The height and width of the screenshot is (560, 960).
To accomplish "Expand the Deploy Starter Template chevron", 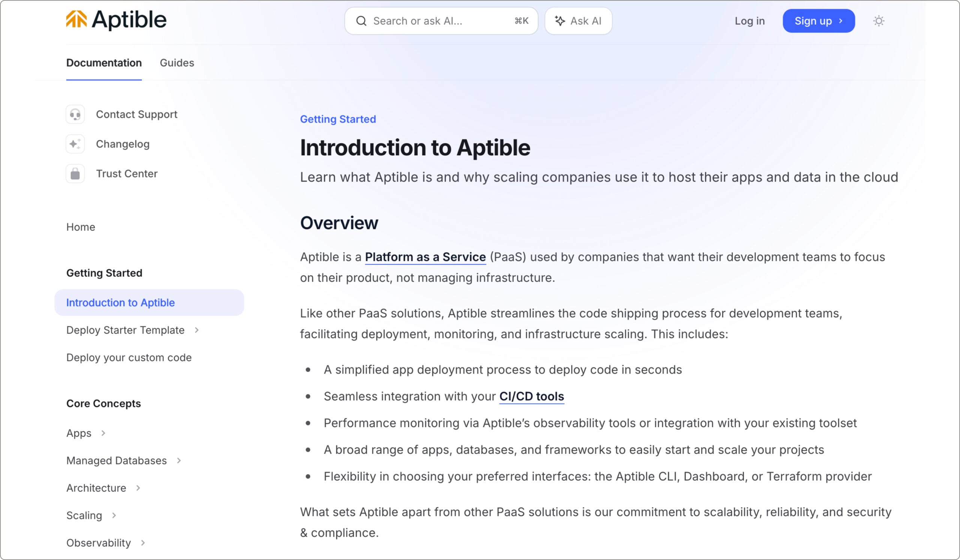I will (197, 330).
